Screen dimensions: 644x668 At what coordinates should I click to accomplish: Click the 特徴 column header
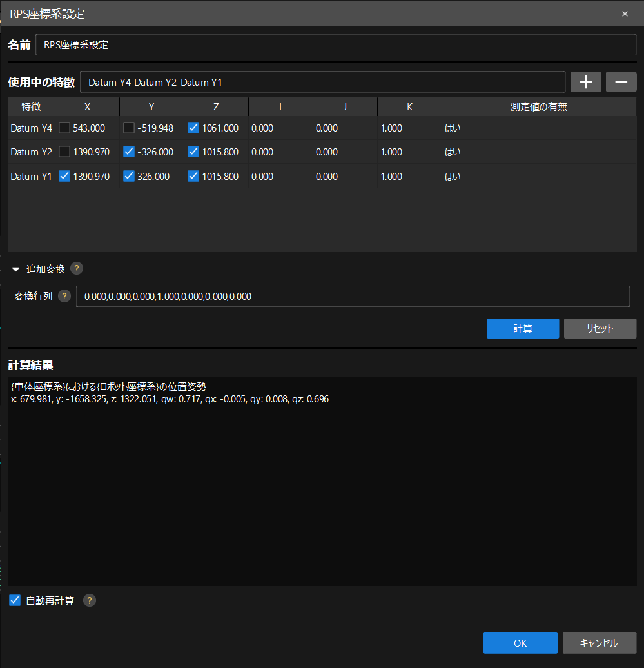(31, 106)
